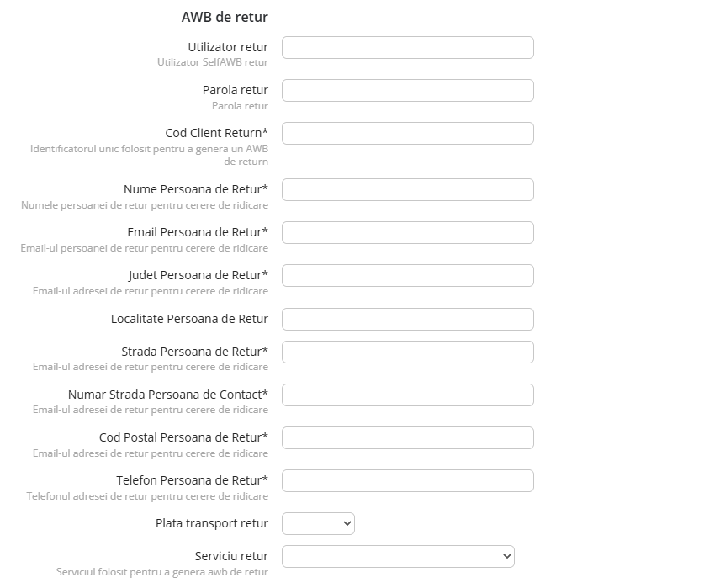Open the Plata transport retur dropdown

coord(318,524)
